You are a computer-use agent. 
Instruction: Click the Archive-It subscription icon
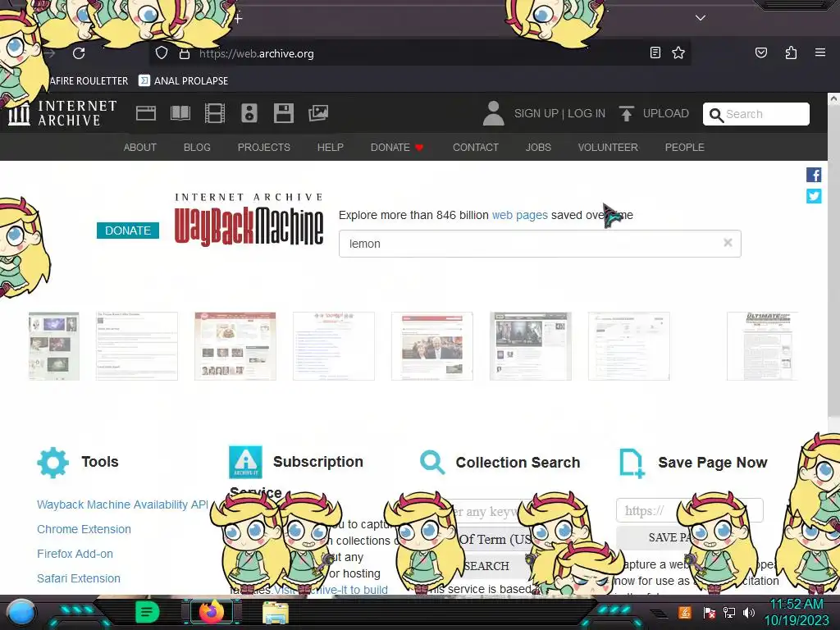tap(245, 462)
